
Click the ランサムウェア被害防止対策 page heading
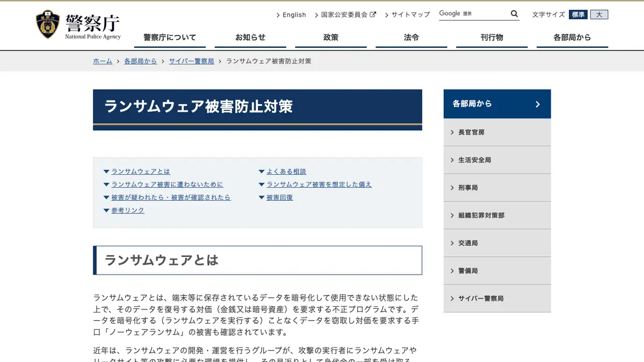tap(199, 106)
